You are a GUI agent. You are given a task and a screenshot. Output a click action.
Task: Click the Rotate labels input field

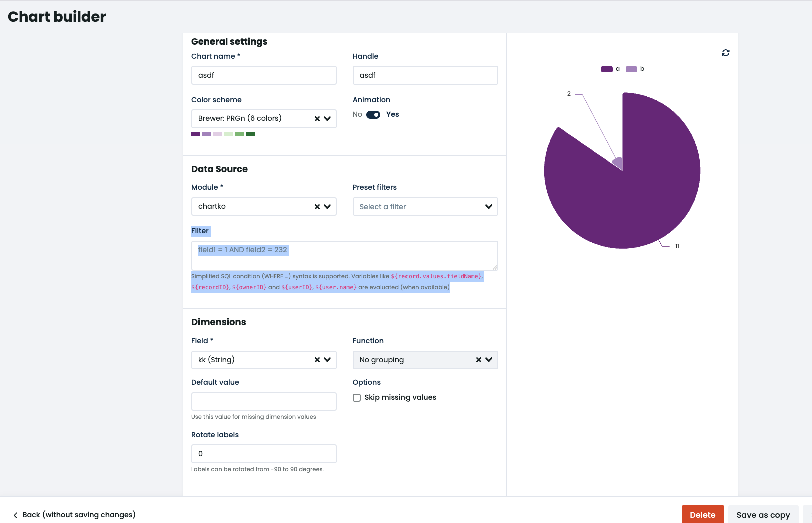click(264, 454)
